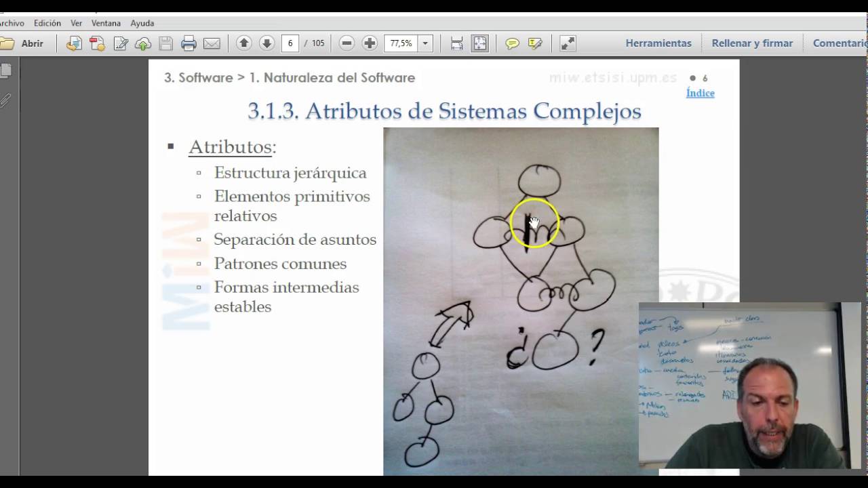Image resolution: width=868 pixels, height=488 pixels.
Task: Go to previous page arrow
Action: (244, 43)
